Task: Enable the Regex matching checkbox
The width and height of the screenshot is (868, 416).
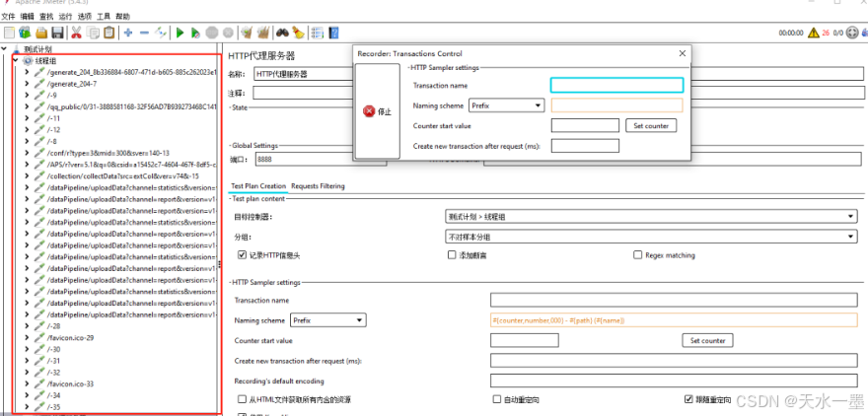Action: coord(638,255)
